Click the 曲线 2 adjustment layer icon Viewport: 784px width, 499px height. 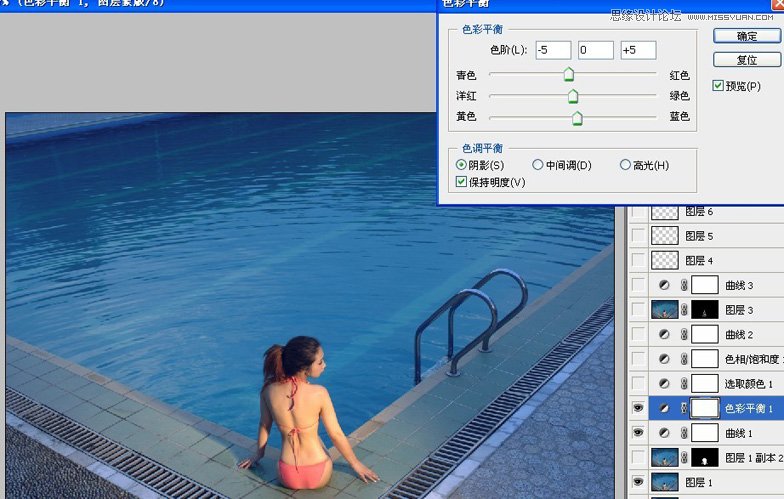tap(664, 334)
